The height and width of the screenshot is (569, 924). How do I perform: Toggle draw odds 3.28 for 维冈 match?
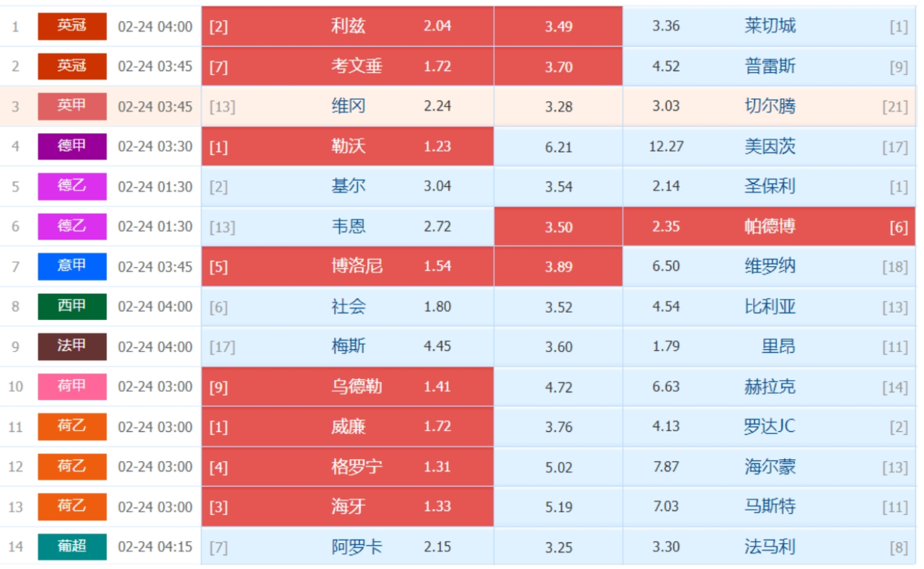tap(559, 106)
